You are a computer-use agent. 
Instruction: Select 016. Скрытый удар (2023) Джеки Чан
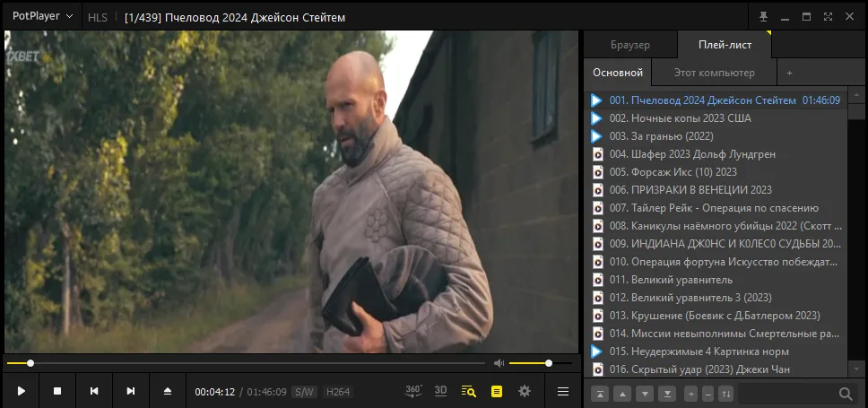pos(716,369)
